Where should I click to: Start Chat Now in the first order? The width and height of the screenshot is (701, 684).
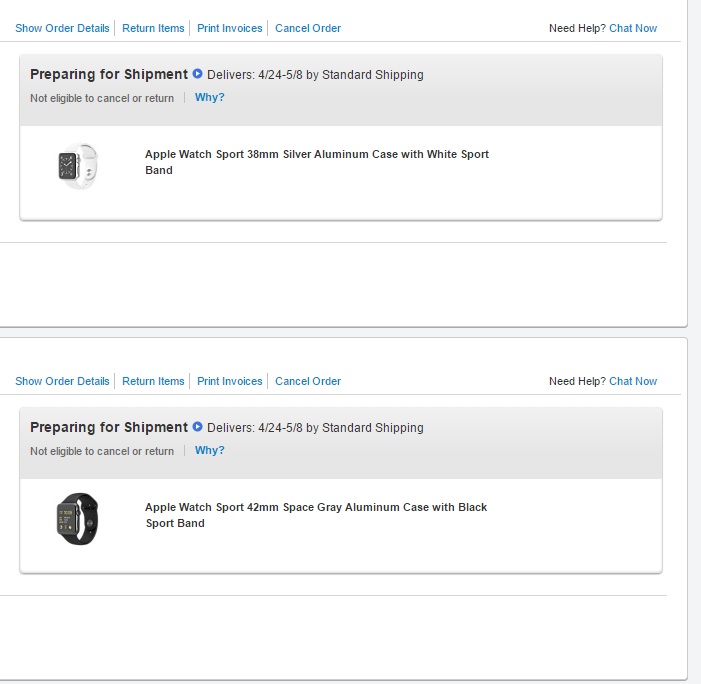(x=633, y=28)
